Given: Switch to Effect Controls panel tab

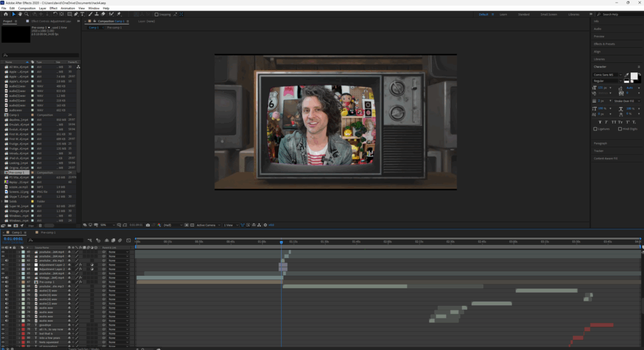Looking at the screenshot, I should (51, 21).
